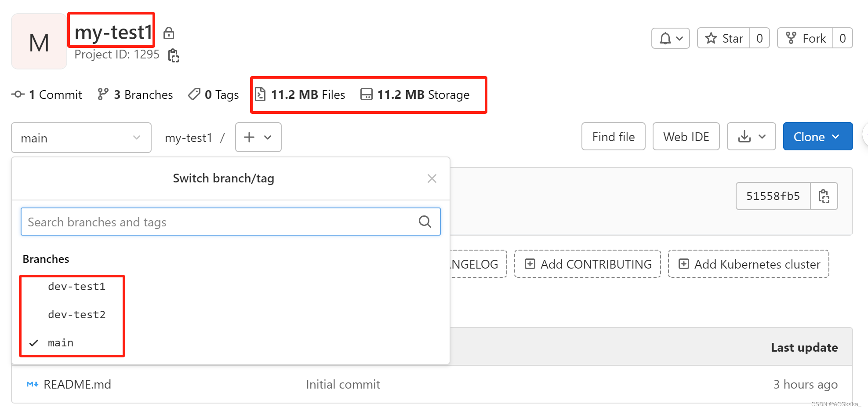
Task: Open the plus add-file dropdown
Action: coord(258,137)
